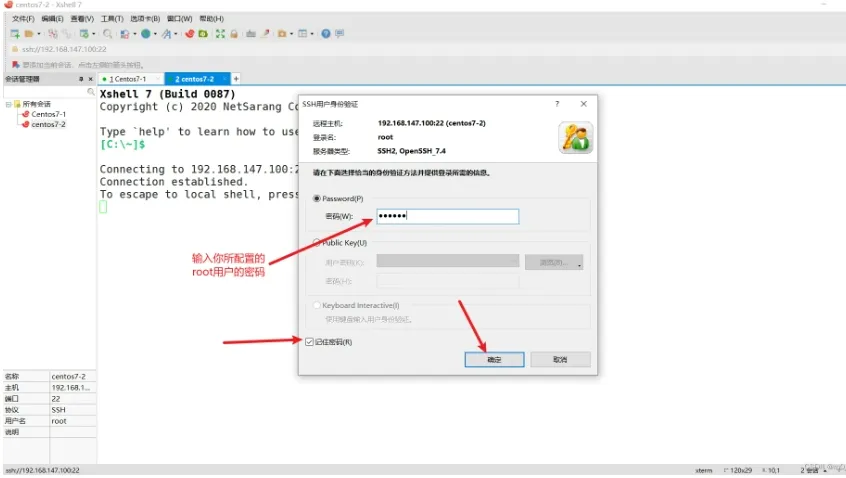
Task: Switch to the 1 Centos7-1 tab
Action: click(130, 79)
